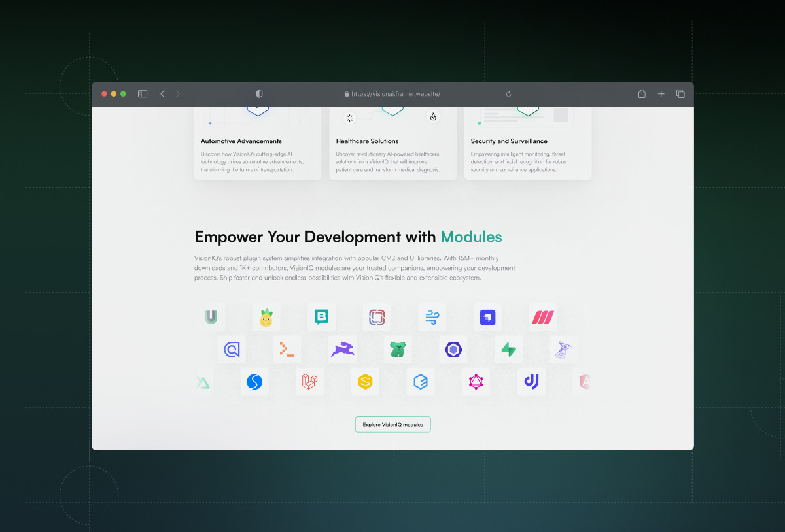The height and width of the screenshot is (532, 785).
Task: Open the purple wireframe figure module icon
Action: 563,350
